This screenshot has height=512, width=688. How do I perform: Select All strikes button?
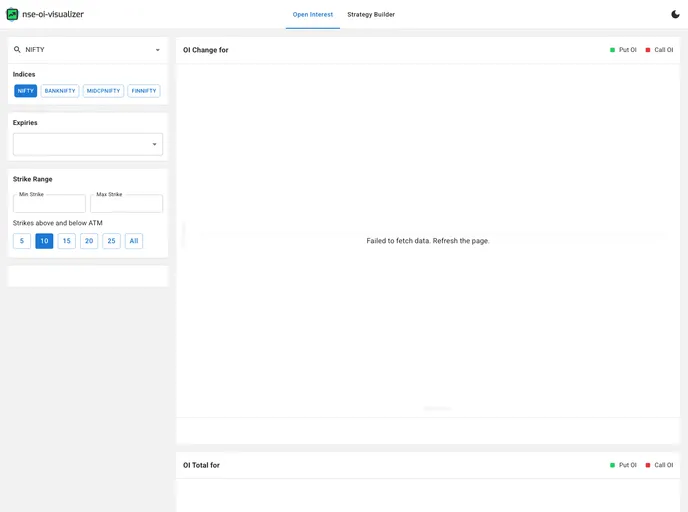tap(134, 241)
